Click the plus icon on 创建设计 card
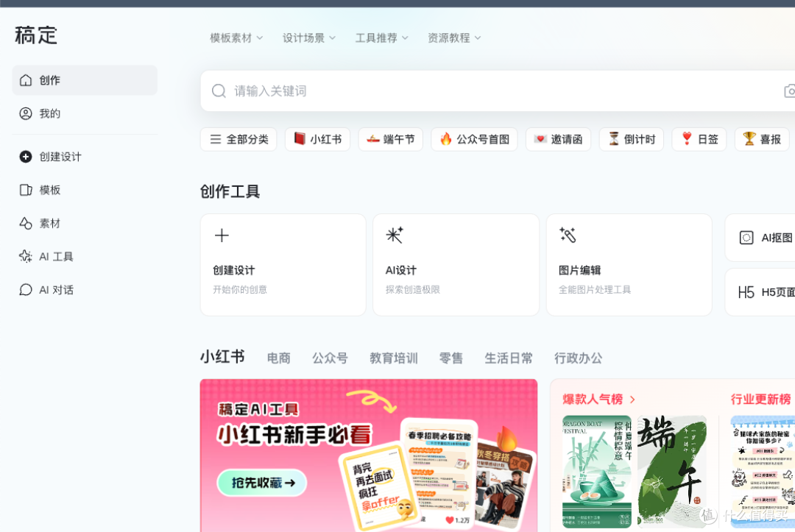795x532 pixels. [x=222, y=235]
